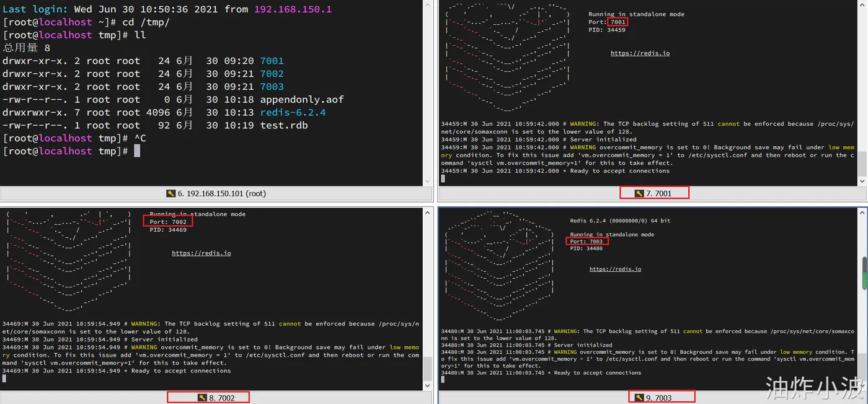The height and width of the screenshot is (404, 868).
Task: Click the 7001 directory name in ll listing
Action: 272,61
